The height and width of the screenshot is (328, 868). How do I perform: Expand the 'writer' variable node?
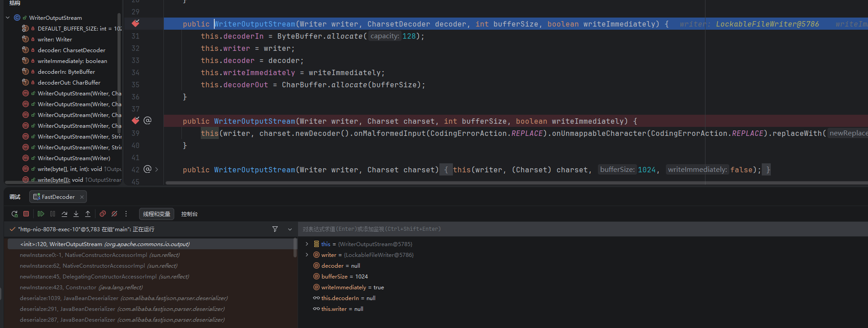tap(307, 255)
